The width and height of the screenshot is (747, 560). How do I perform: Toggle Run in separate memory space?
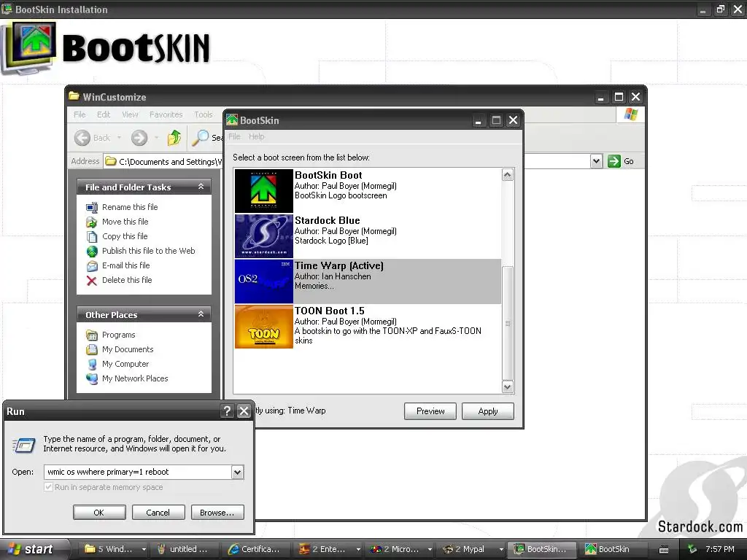pyautogui.click(x=48, y=486)
